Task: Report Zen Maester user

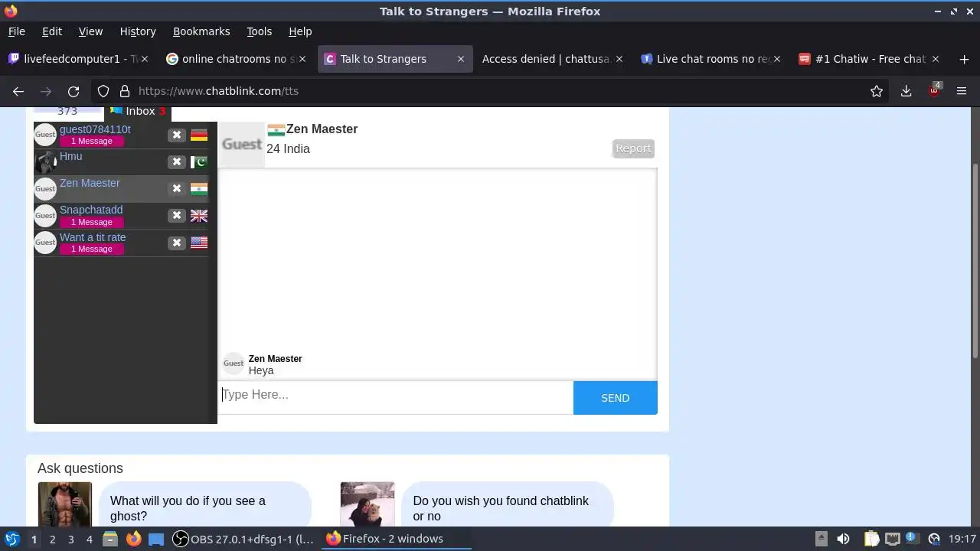Action: pos(633,148)
